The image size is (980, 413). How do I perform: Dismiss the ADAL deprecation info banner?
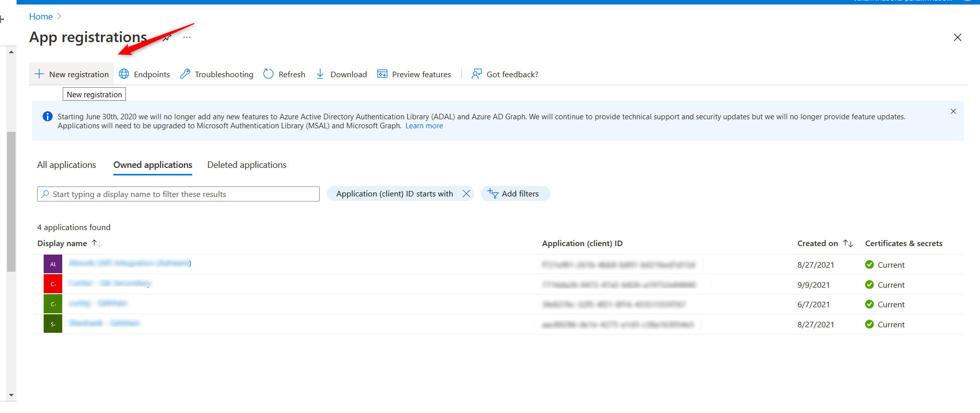pos(953,111)
